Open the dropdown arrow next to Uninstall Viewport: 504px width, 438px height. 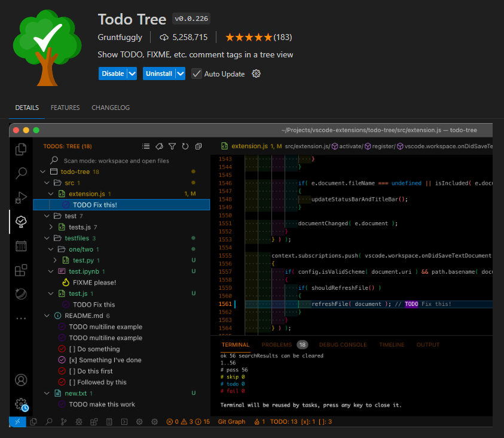point(181,73)
